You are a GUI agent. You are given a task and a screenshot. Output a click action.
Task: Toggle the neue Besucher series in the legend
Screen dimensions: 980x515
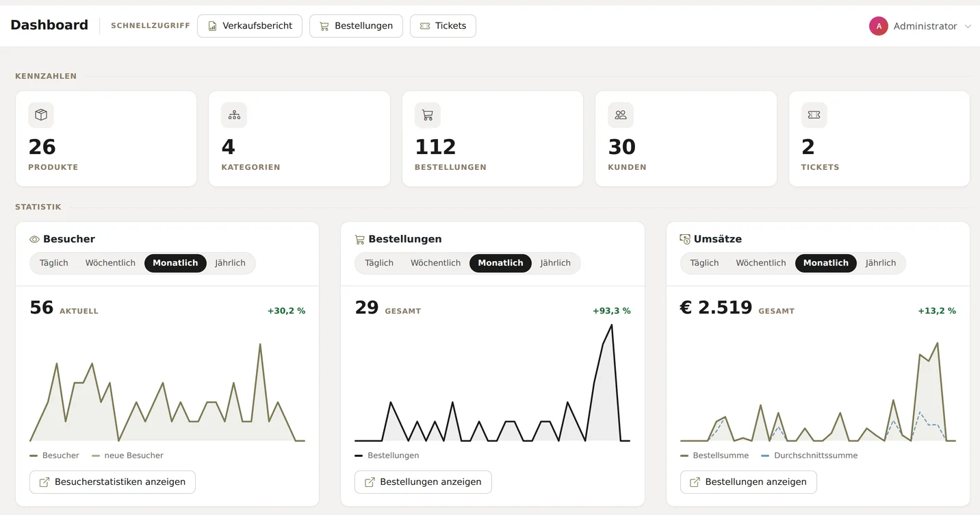[127, 455]
